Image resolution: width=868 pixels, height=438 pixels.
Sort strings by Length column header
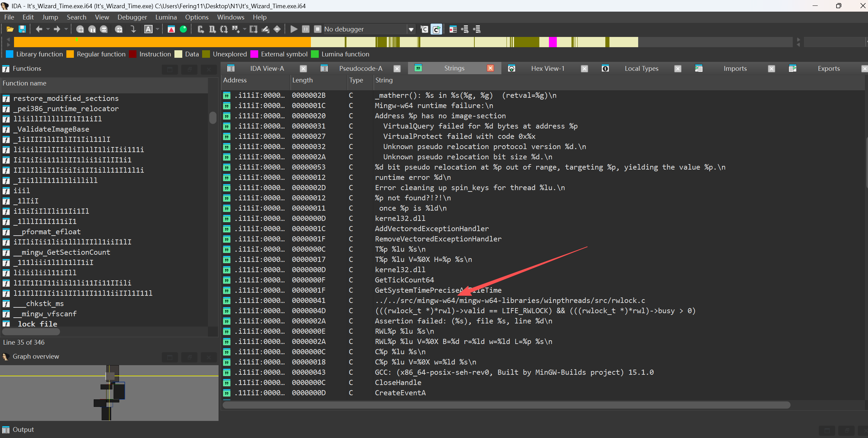[x=302, y=80]
